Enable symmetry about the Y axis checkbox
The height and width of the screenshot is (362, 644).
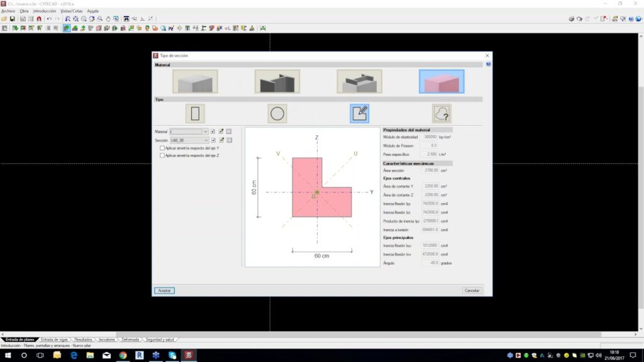(x=162, y=148)
